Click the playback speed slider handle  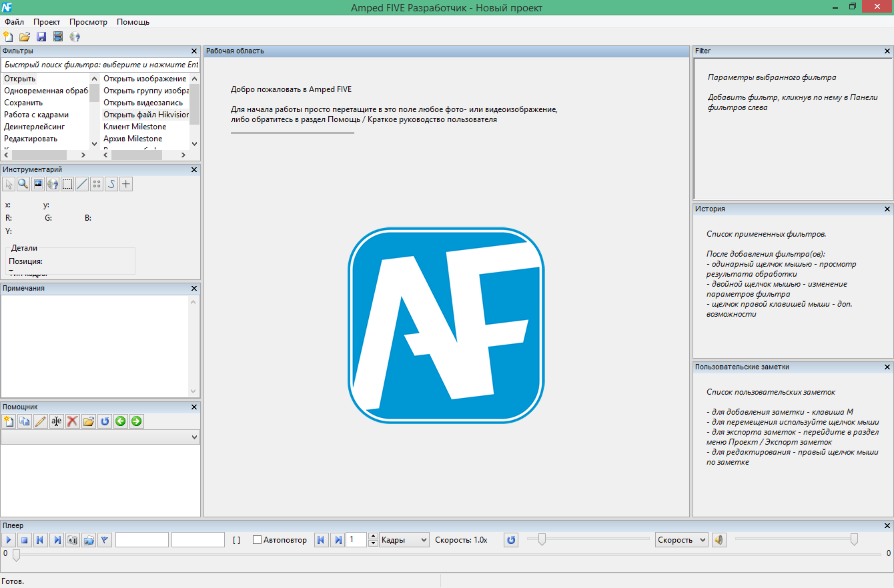pyautogui.click(x=542, y=539)
